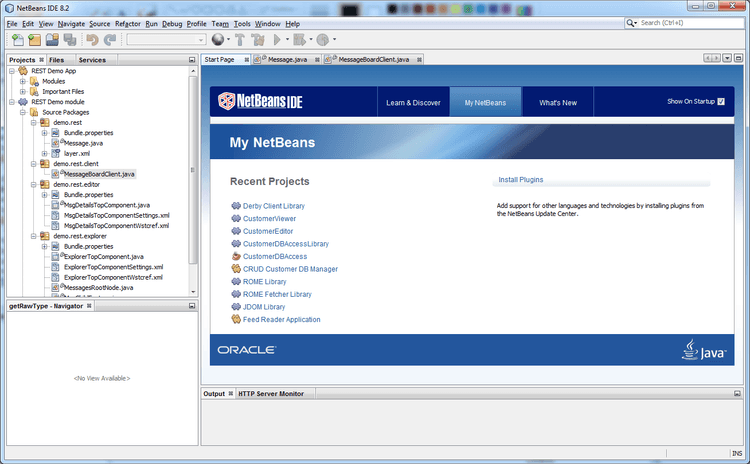Switch to Learn & Discover tab
The height and width of the screenshot is (464, 750).
pos(413,102)
